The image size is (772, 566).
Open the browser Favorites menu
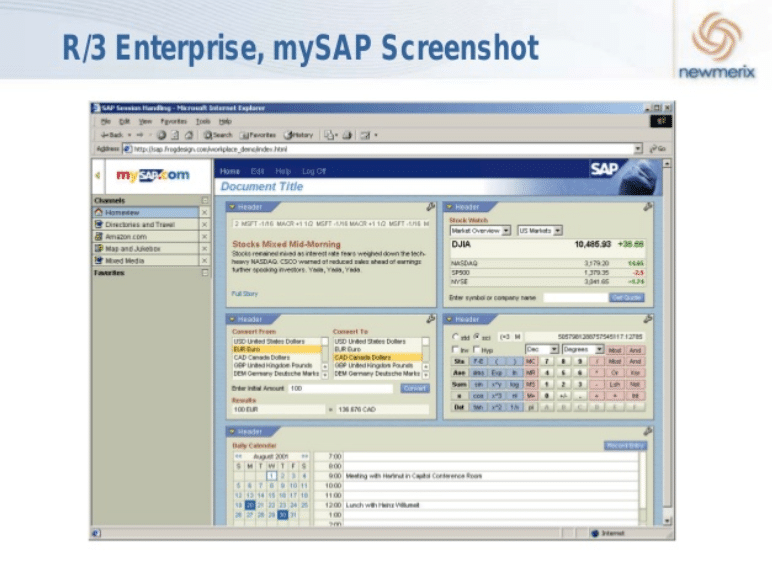[173, 121]
